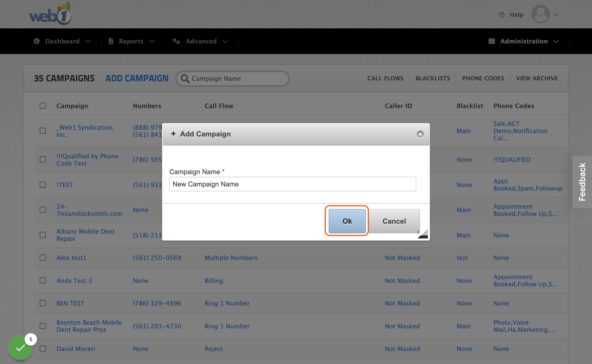Expand the Administration menu chevron
Screen dimensions: 592x364
click(x=556, y=41)
